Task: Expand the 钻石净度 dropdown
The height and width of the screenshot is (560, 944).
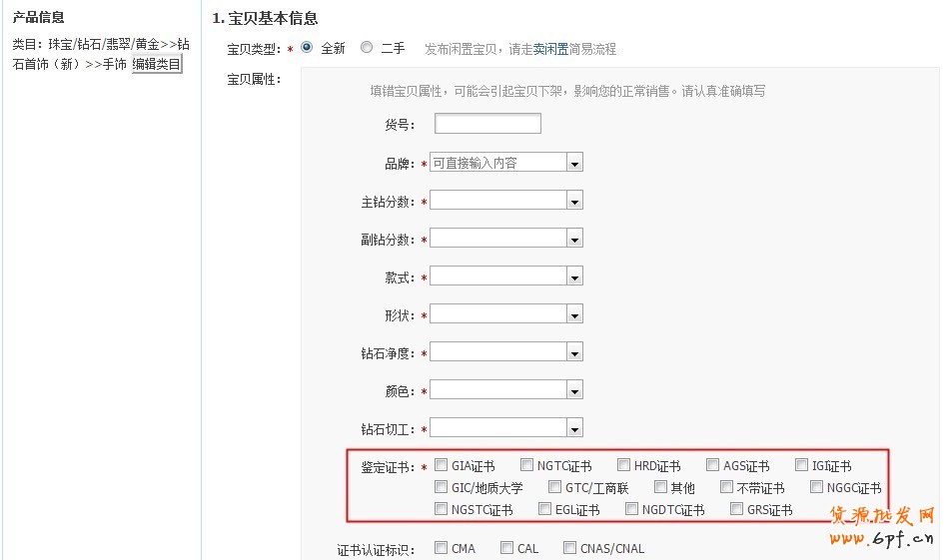Action: point(574,352)
